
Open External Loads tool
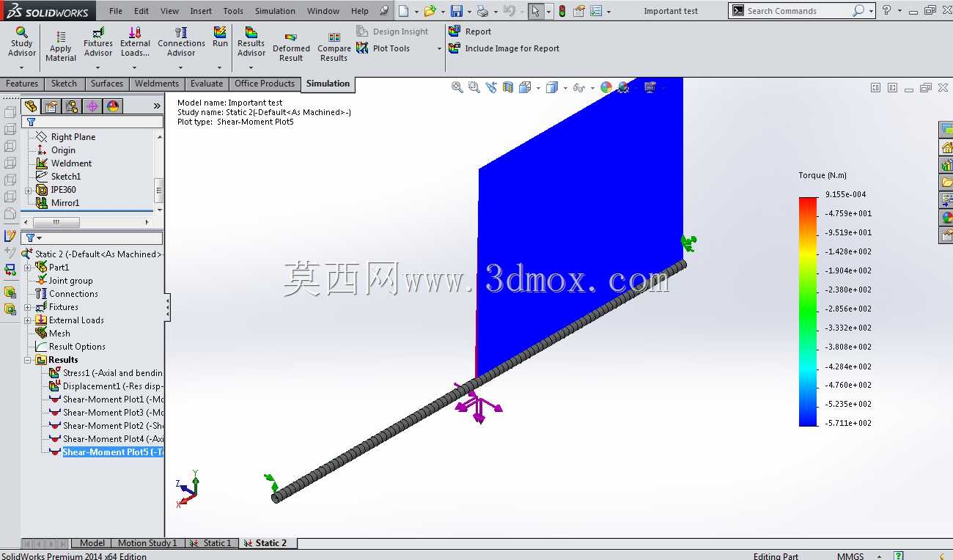(135, 43)
